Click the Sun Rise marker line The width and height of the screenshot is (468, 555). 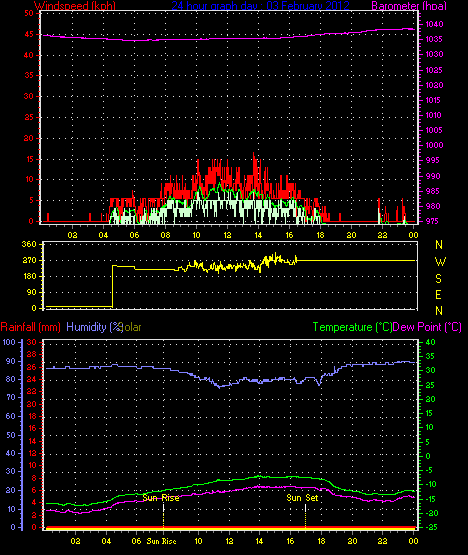(x=163, y=515)
